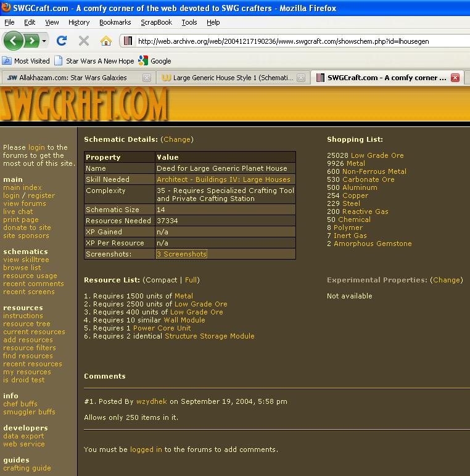Click the browser Back arrow button
Image resolution: width=470 pixels, height=476 pixels.
pos(14,41)
